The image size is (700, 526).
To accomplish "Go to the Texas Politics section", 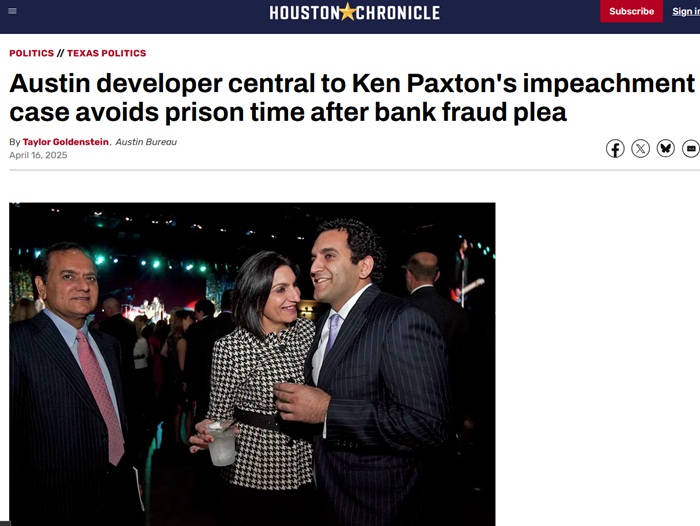I will 106,53.
